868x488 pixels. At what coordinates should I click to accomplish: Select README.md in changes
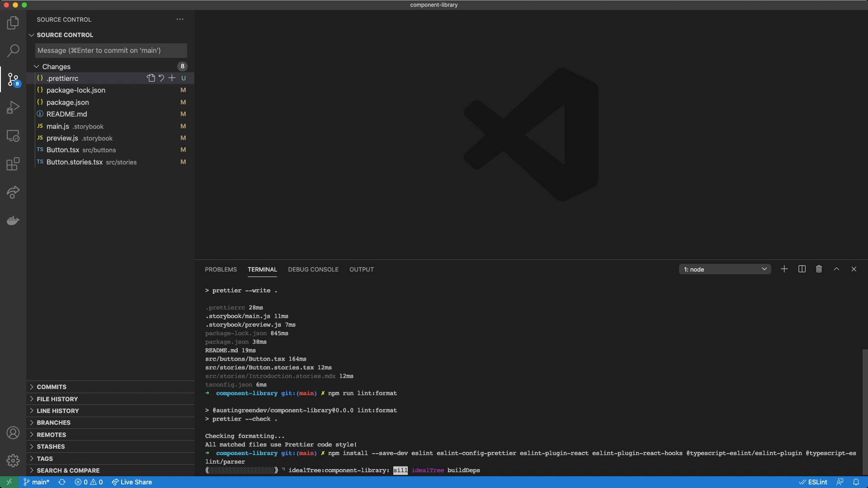point(110,114)
